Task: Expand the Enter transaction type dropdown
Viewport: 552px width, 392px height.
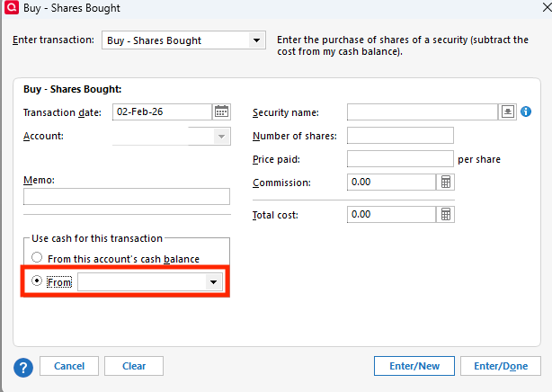Action: [256, 41]
